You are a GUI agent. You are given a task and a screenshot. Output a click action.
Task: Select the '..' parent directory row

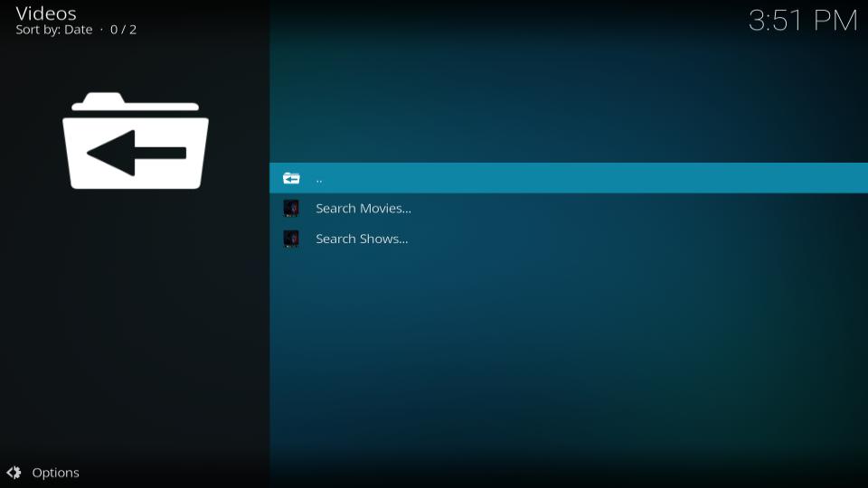(x=569, y=178)
